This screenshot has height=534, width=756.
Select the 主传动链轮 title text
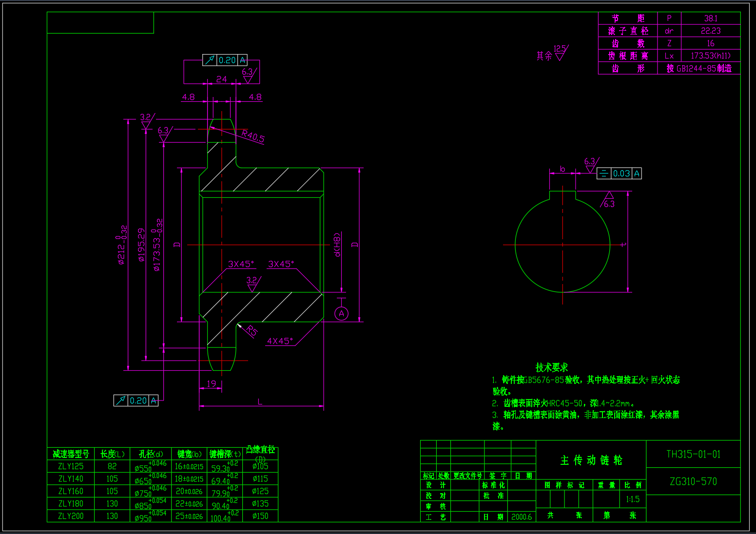tap(591, 460)
